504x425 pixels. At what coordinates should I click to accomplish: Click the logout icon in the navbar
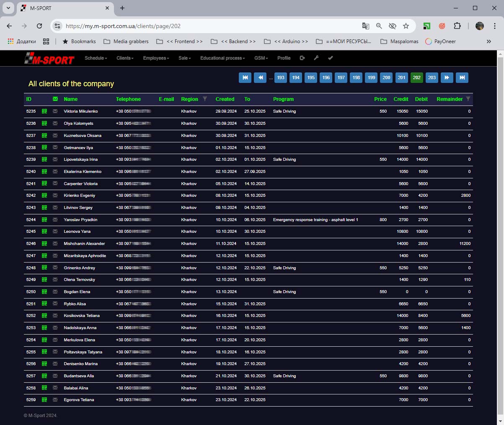(x=302, y=58)
